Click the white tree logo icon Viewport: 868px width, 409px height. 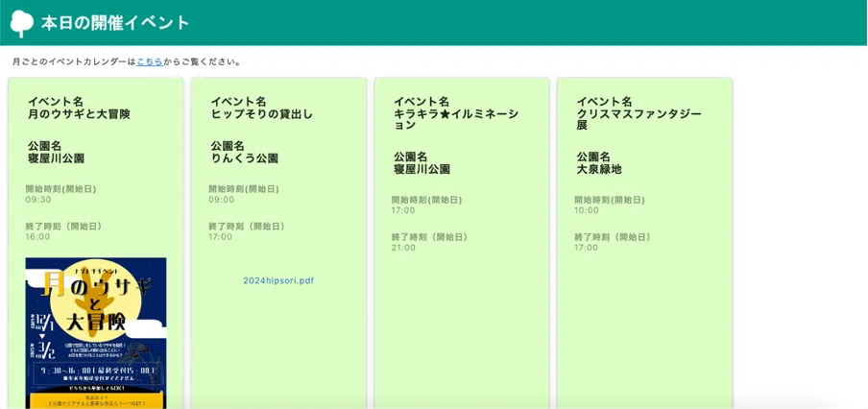click(21, 23)
